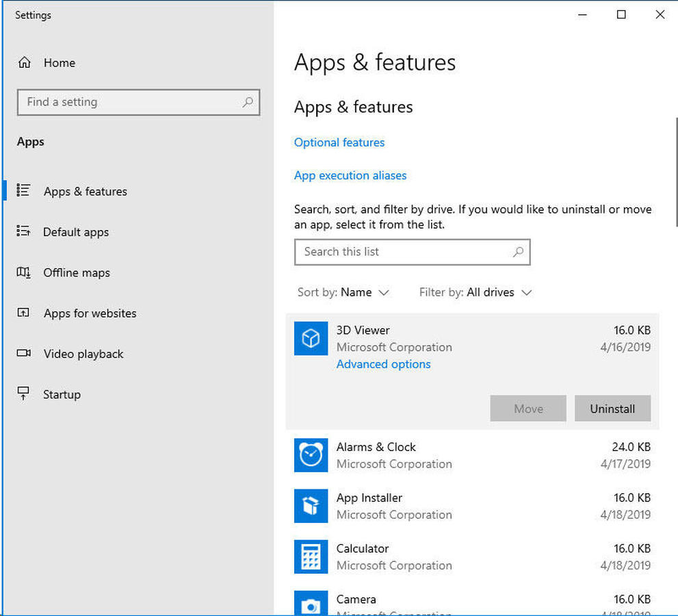Click the magnifier in Search this list
The height and width of the screenshot is (616, 678).
[518, 252]
